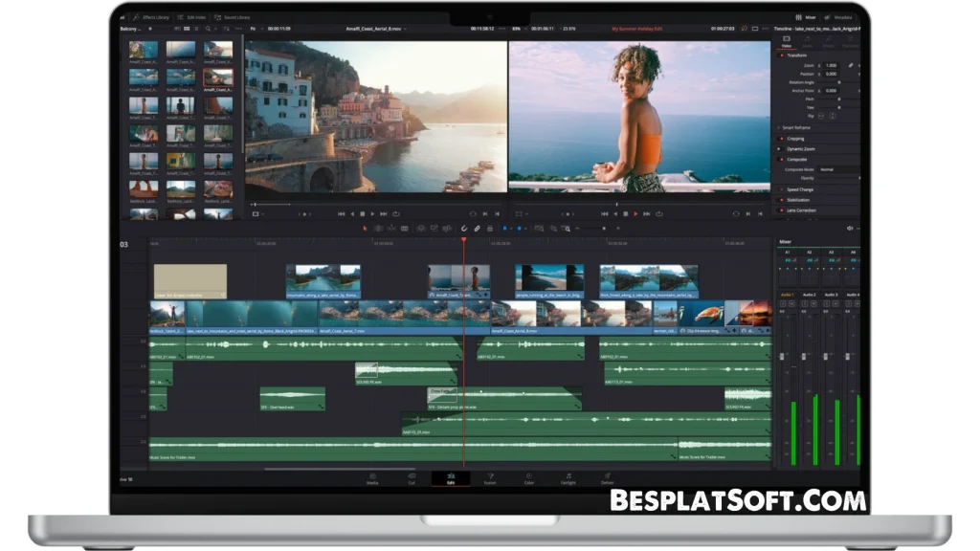Enable the Snapping magnet in the timeline toolbar
Screen dimensions: 980x551
coord(464,229)
